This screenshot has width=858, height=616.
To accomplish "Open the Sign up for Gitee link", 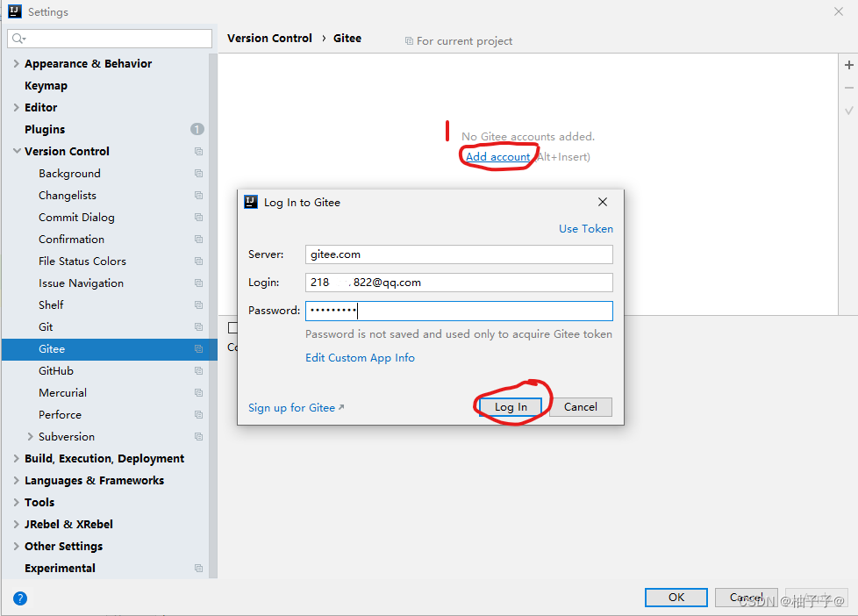I will click(296, 407).
